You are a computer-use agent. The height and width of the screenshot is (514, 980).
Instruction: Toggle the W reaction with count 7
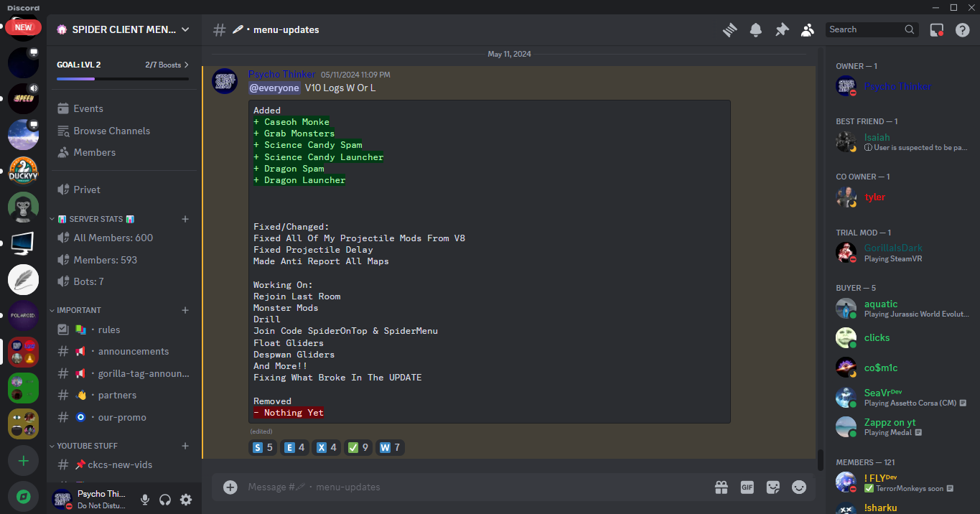click(390, 447)
